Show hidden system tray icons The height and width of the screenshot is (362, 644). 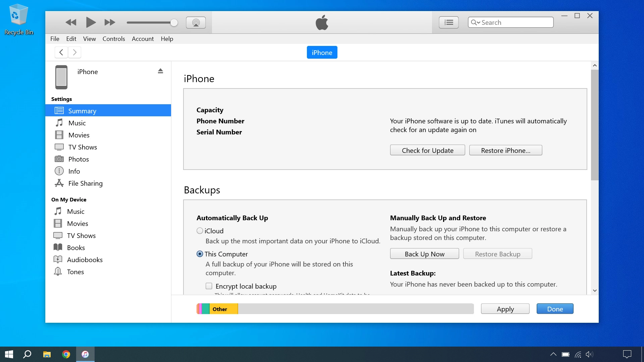553,354
